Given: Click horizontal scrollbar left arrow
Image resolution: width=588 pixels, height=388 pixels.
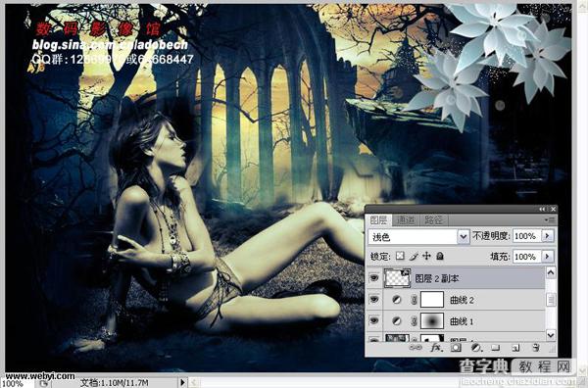Looking at the screenshot, I should coord(194,383).
